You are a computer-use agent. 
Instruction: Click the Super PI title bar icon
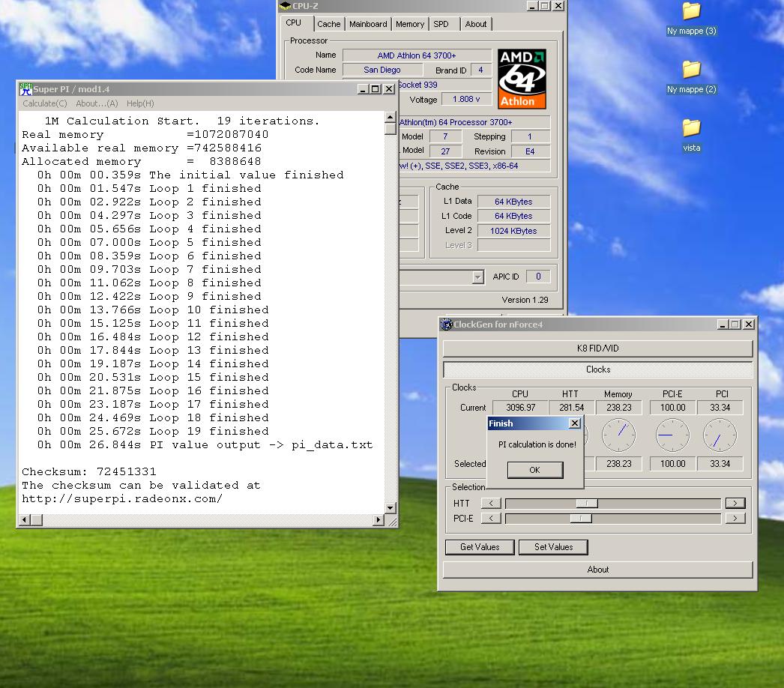[25, 89]
